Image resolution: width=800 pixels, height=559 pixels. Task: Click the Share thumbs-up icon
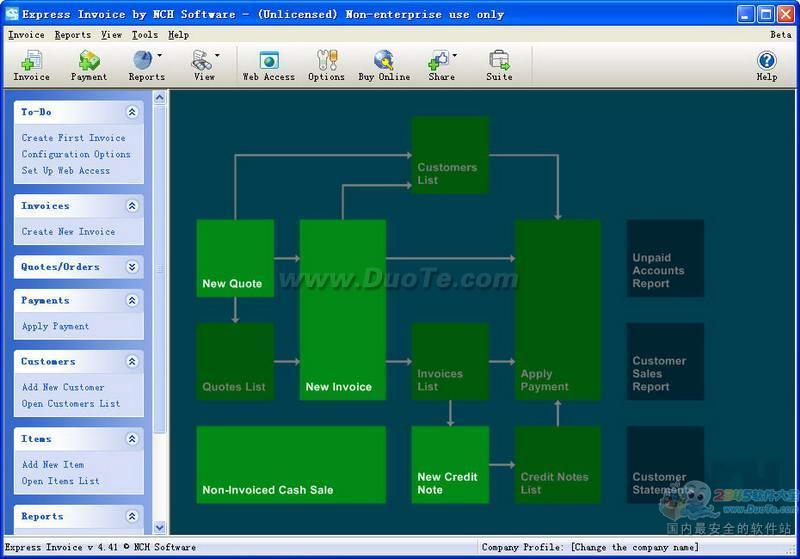point(438,60)
